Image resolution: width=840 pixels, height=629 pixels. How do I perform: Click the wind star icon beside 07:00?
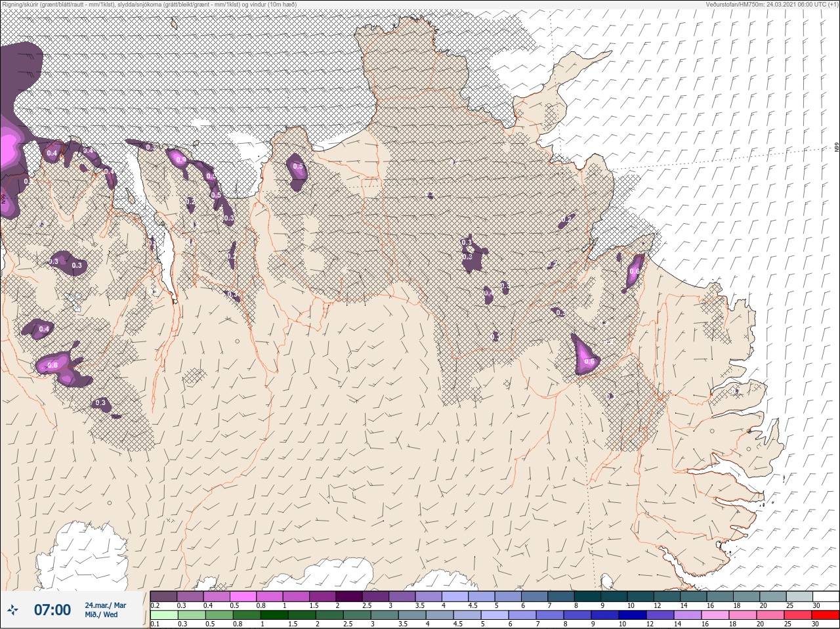[x=12, y=610]
